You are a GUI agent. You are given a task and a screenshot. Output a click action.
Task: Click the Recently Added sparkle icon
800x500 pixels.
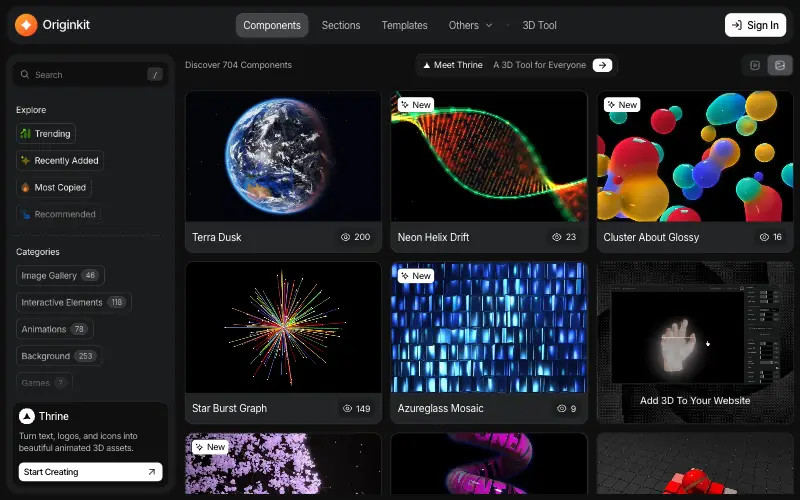[x=25, y=160]
